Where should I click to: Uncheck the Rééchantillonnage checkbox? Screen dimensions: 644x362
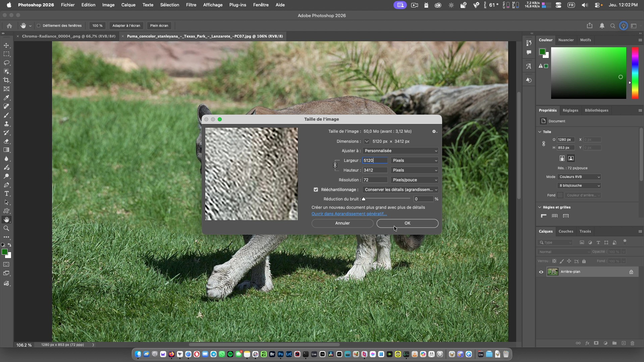tap(316, 190)
